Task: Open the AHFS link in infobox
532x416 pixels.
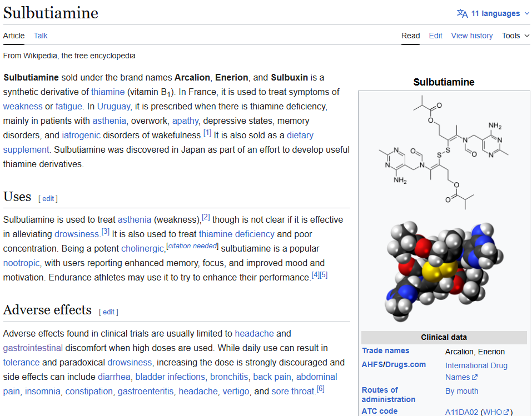Action: pos(372,365)
